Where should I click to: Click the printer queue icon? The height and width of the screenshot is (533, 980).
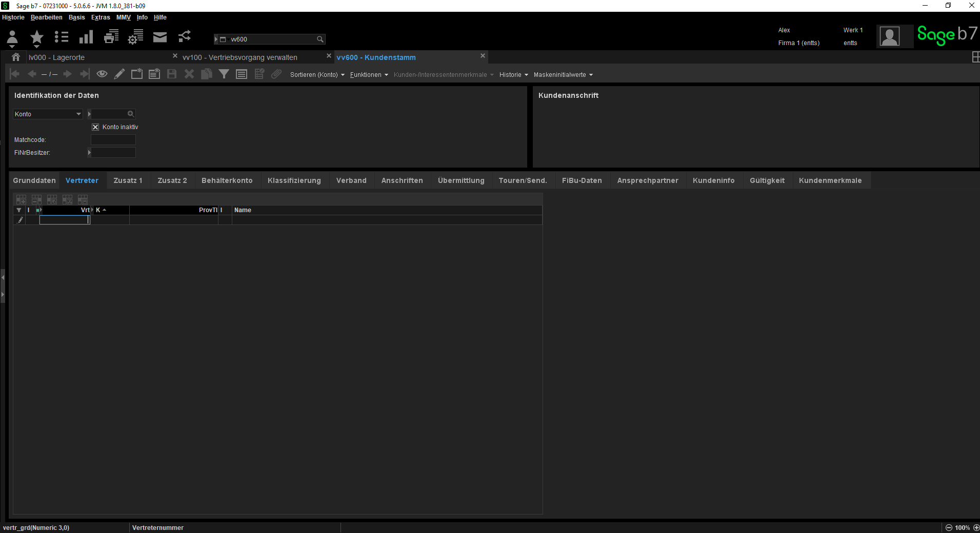tap(111, 37)
